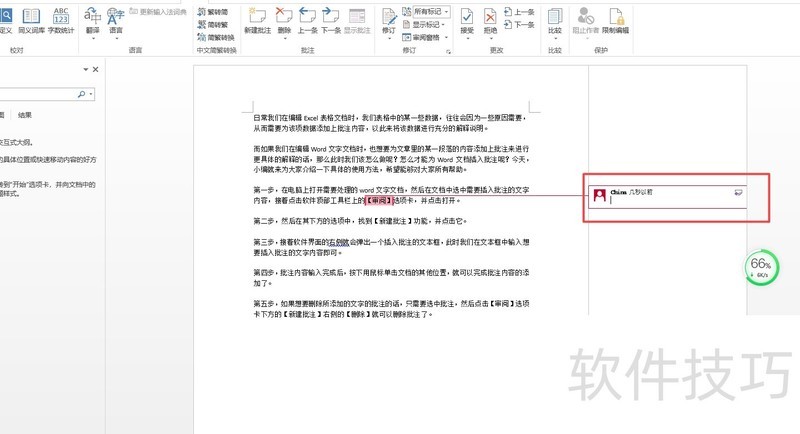Image resolution: width=800 pixels, height=434 pixels.
Task: Toggle the Reviewing Pane (审阅窗格) button
Action: 421,37
